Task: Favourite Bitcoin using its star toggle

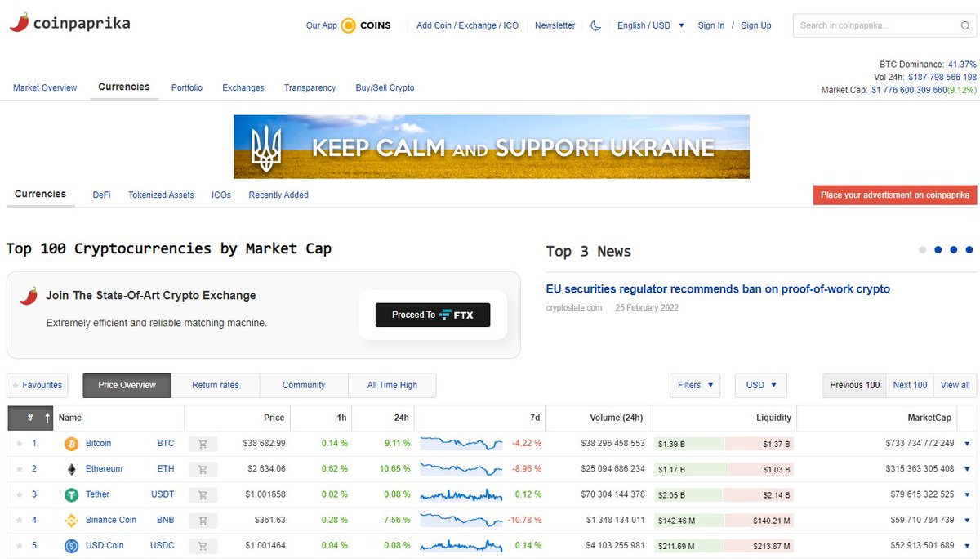Action: (x=18, y=443)
